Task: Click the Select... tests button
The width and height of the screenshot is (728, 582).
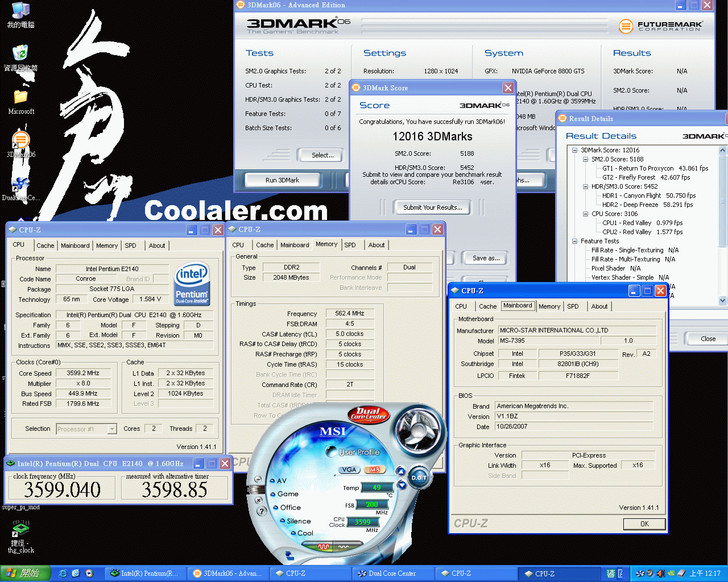Action: [322, 155]
